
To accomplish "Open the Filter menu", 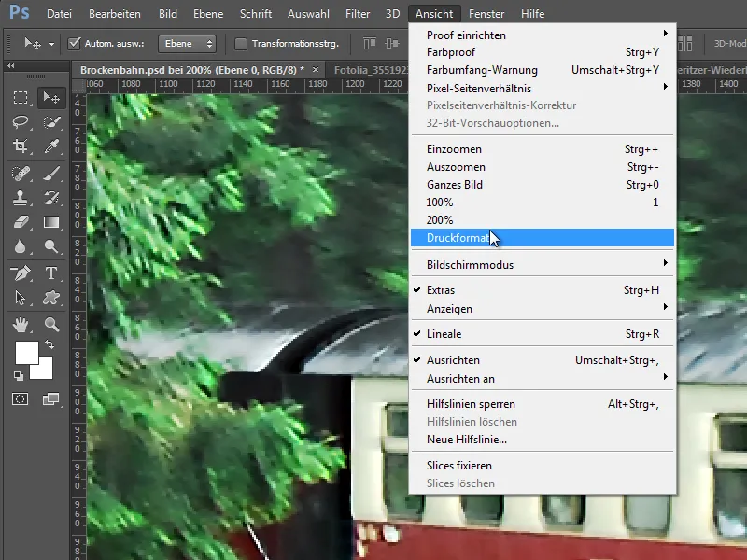I will click(x=358, y=14).
